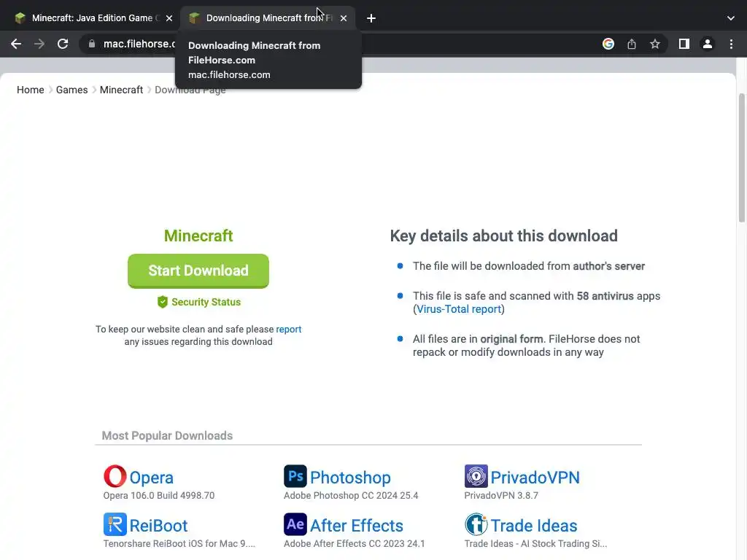This screenshot has width=747, height=560.
Task: Reload the FileHorse page
Action: tap(63, 44)
